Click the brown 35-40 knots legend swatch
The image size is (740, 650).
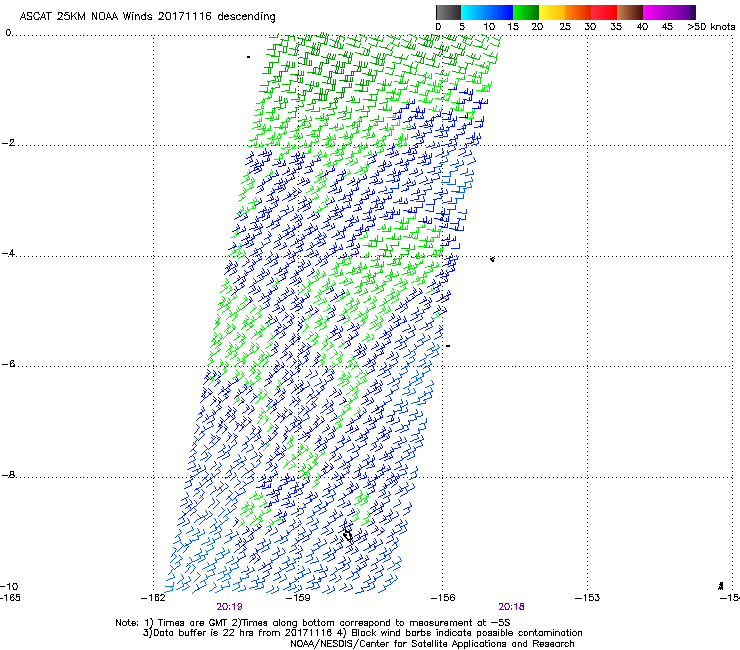(x=630, y=12)
